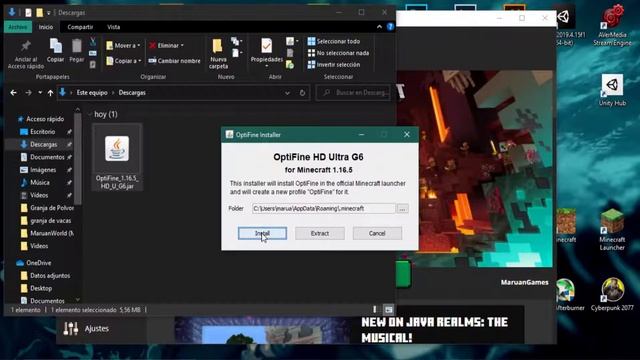Open the Afterburner desktop shortcut

point(569,295)
